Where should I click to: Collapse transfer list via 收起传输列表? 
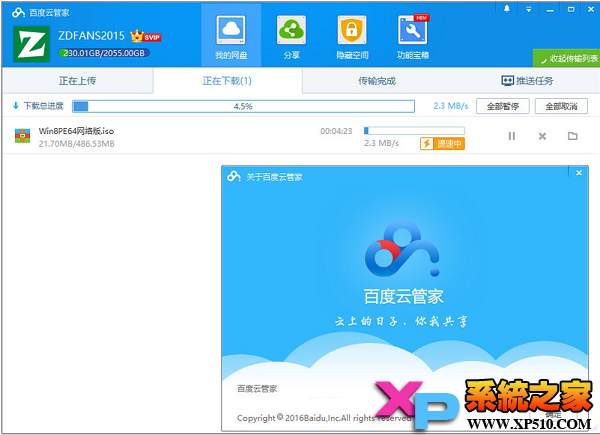[x=567, y=59]
